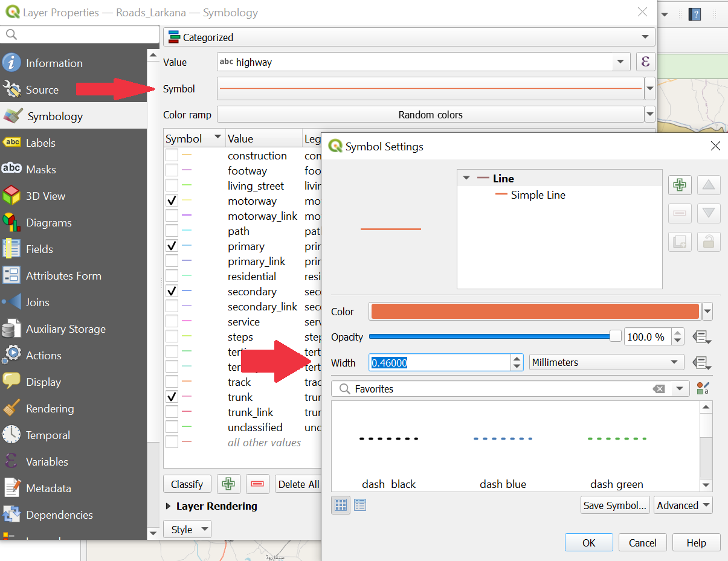
Task: Click the green plus add symbol layer icon
Action: 680,185
